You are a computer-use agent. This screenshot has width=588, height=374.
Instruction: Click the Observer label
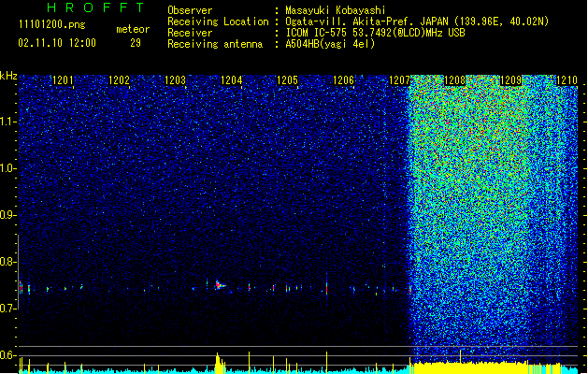coord(190,10)
